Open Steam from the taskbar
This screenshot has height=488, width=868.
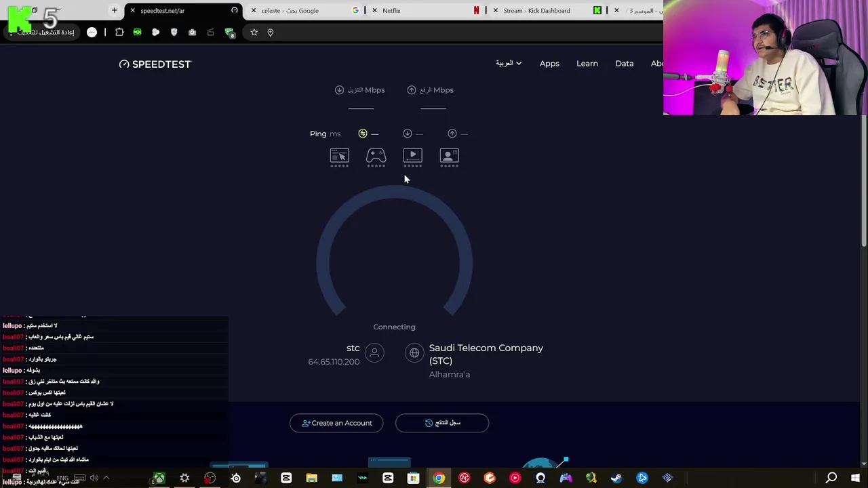pyautogui.click(x=616, y=478)
